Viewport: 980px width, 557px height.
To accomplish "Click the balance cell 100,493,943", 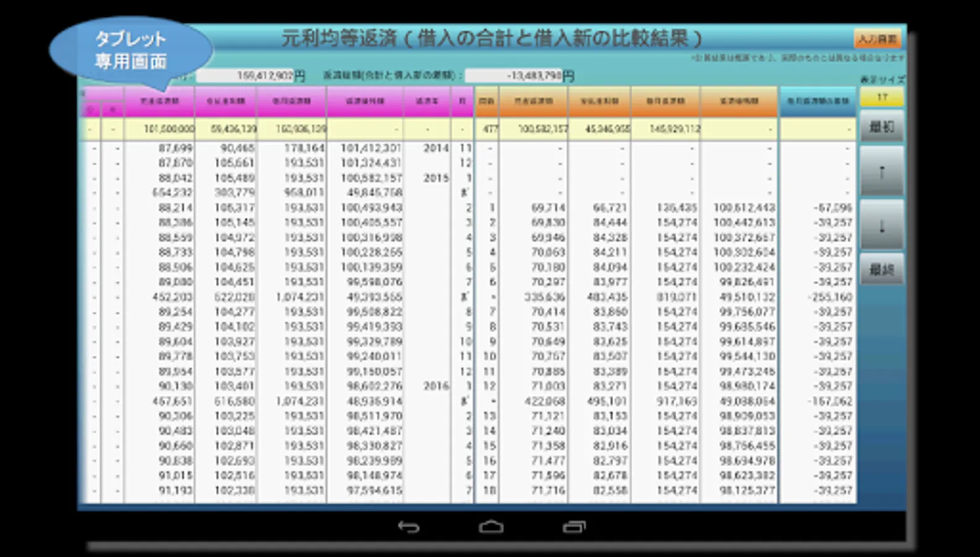I will coord(371,208).
